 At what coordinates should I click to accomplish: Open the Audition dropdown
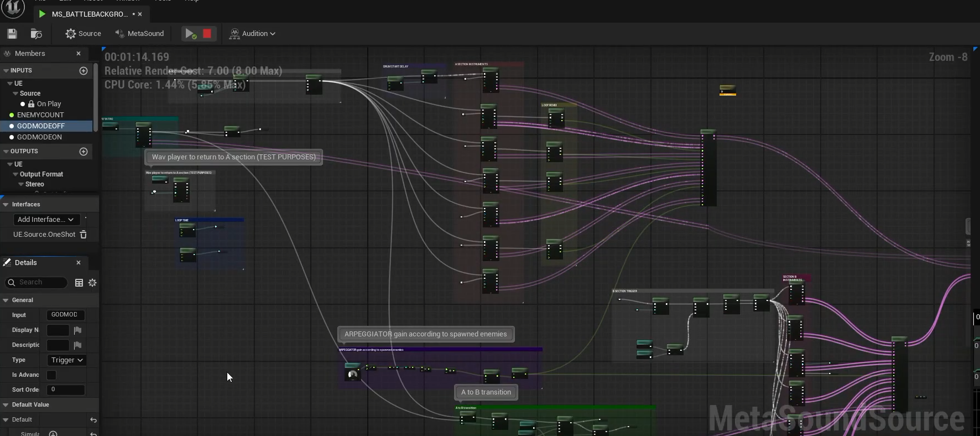coord(253,34)
